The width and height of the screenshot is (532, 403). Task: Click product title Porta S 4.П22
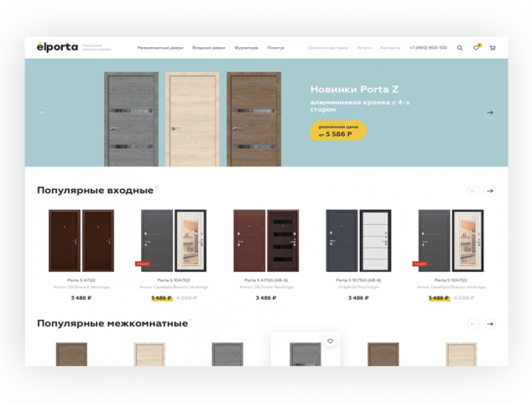pos(81,280)
